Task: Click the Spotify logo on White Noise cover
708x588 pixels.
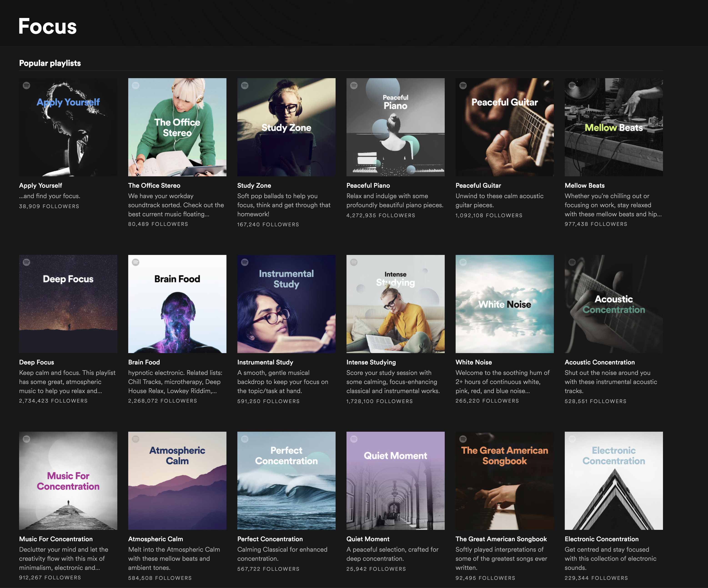Action: (x=463, y=262)
